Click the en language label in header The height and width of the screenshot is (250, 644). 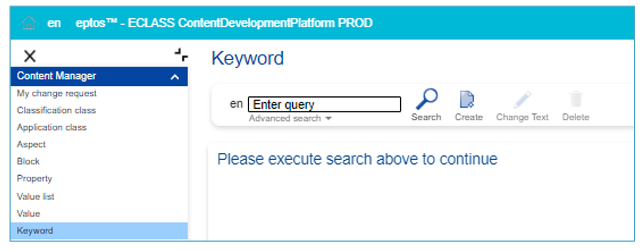point(54,23)
